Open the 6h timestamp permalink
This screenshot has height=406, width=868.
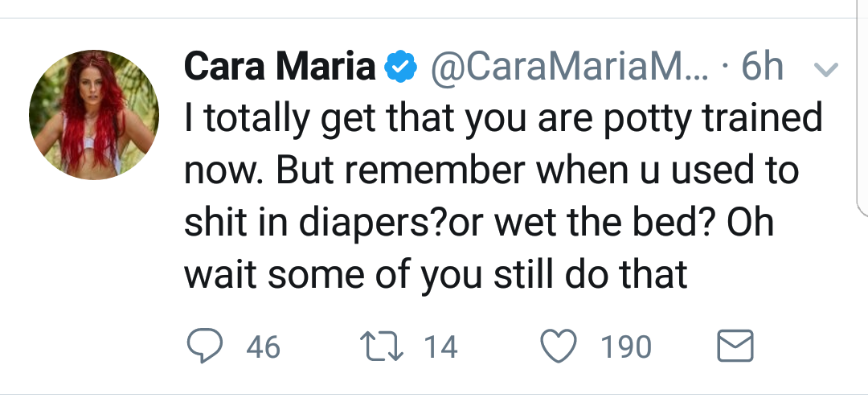pos(762,67)
